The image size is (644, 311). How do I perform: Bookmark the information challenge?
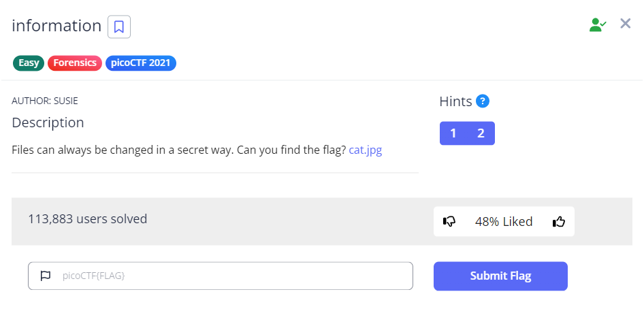[119, 27]
